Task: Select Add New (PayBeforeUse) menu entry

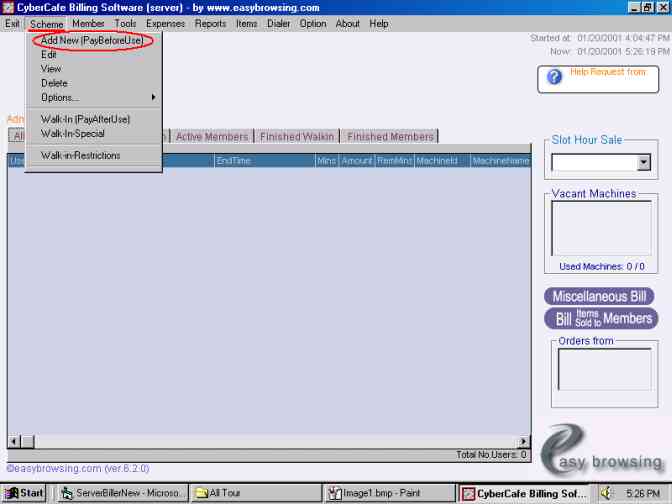Action: coord(91,41)
